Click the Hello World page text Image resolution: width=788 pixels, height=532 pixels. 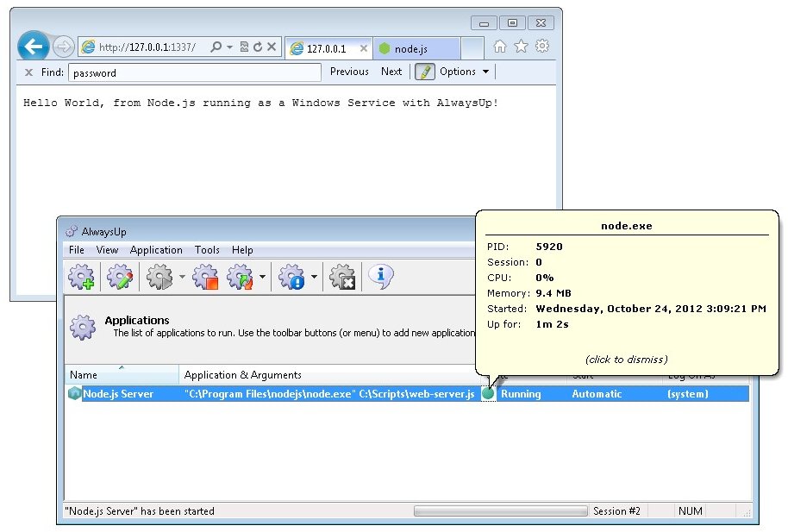click(x=261, y=103)
